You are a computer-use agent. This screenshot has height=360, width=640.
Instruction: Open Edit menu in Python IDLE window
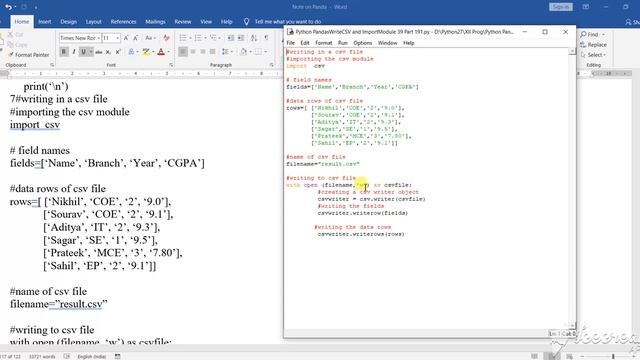pos(305,43)
